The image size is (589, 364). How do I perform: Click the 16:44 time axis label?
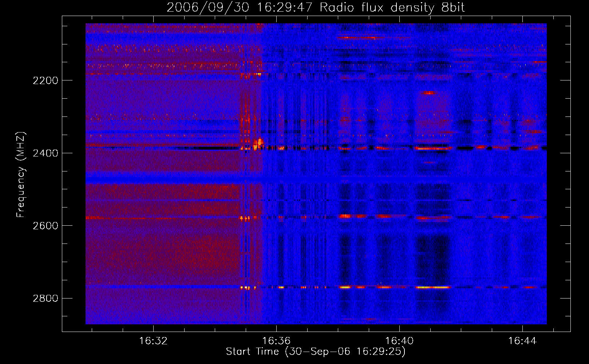coord(522,341)
